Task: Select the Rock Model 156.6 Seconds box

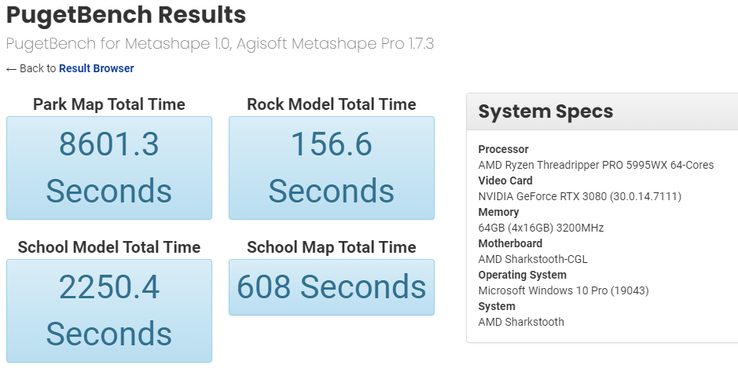Action: coord(331,168)
